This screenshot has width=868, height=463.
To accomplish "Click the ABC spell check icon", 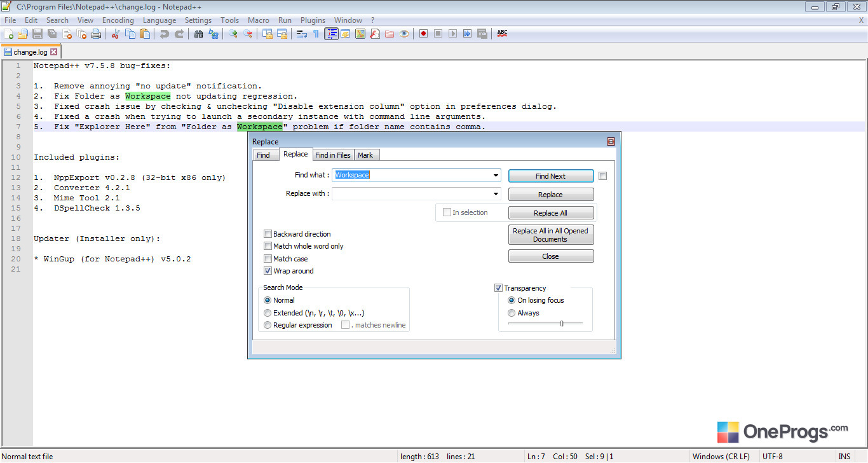I will [502, 33].
